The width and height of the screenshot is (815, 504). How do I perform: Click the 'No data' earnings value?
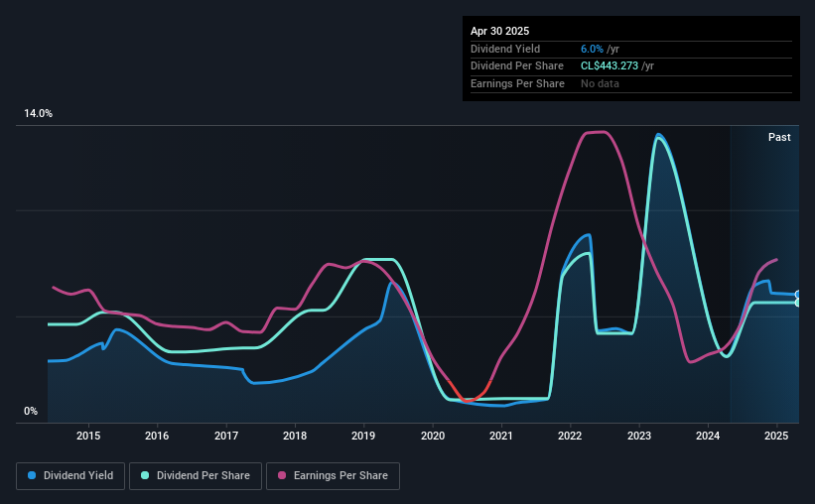click(600, 83)
